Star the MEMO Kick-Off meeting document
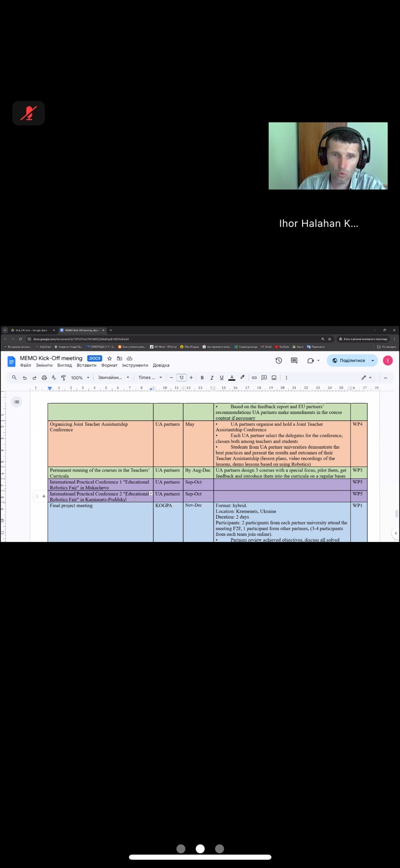The height and width of the screenshot is (868, 400). pyautogui.click(x=109, y=359)
